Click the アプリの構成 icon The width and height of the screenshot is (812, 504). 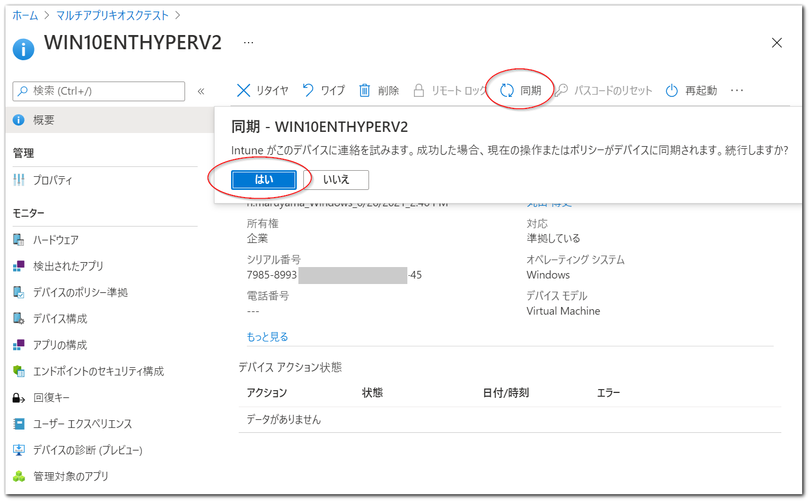tap(19, 345)
